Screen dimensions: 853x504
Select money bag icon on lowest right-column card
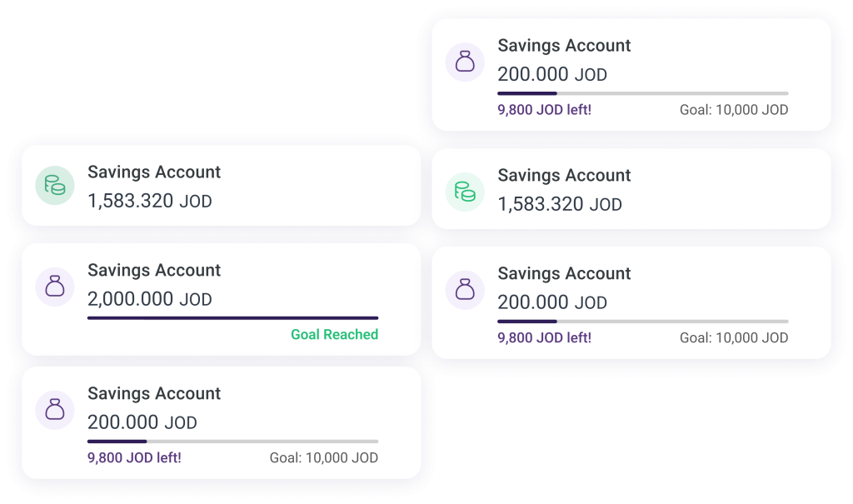[465, 289]
